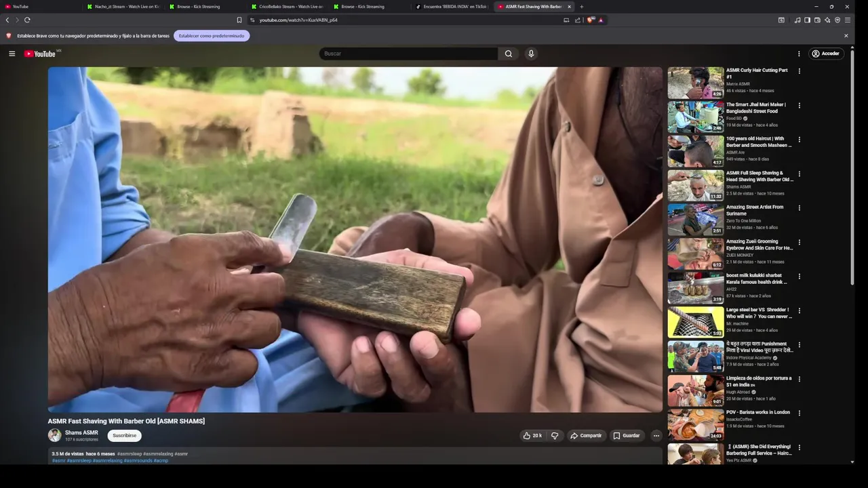
Task: Open YouTube settings three-dot menu in header
Action: pyautogui.click(x=799, y=54)
